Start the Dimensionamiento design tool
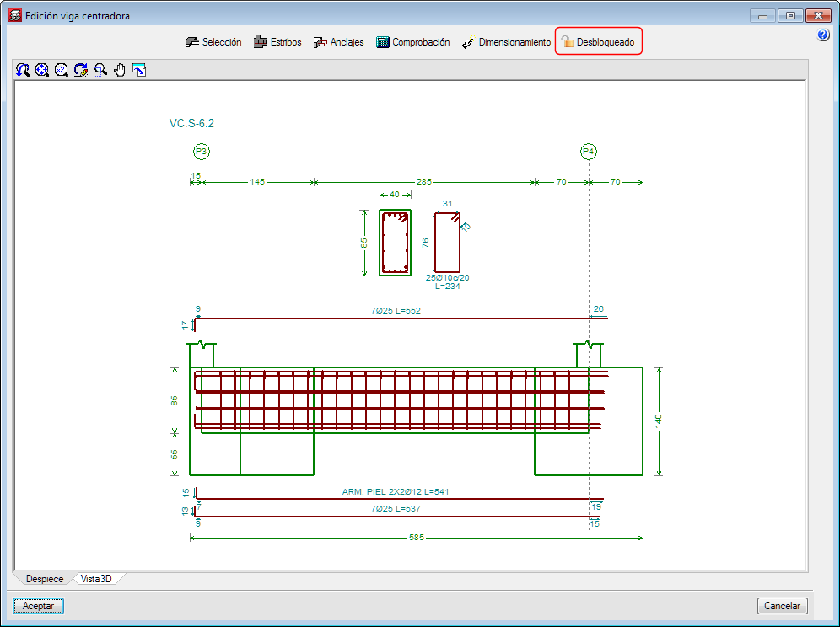Image resolution: width=840 pixels, height=627 pixels. coord(506,42)
